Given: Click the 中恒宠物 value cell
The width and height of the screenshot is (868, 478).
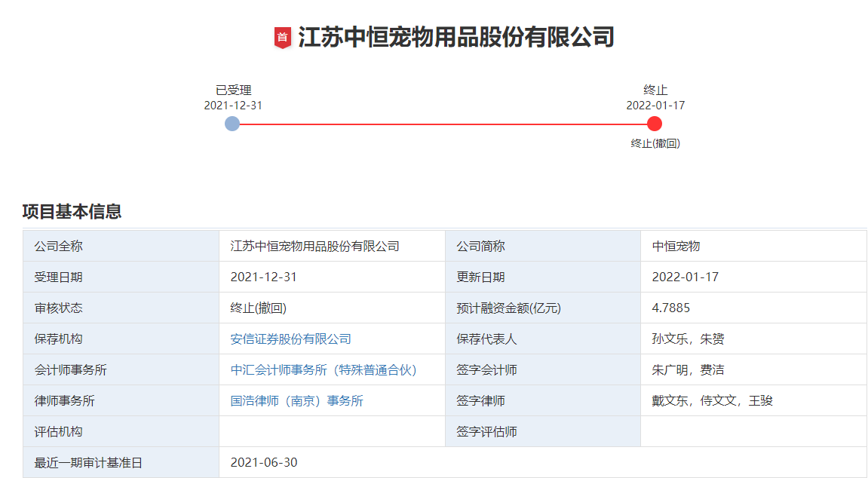Looking at the screenshot, I should click(753, 247).
